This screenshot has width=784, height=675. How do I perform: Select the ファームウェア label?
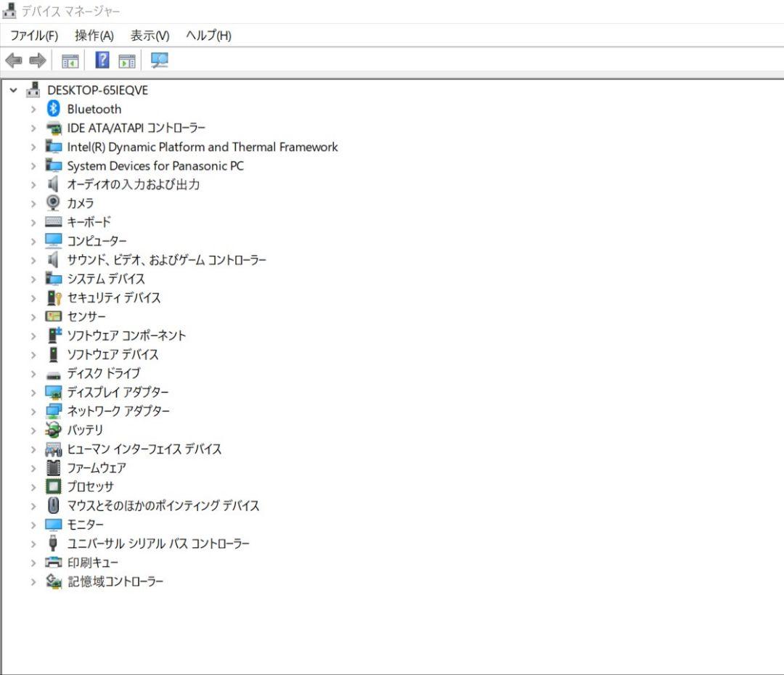click(x=97, y=468)
